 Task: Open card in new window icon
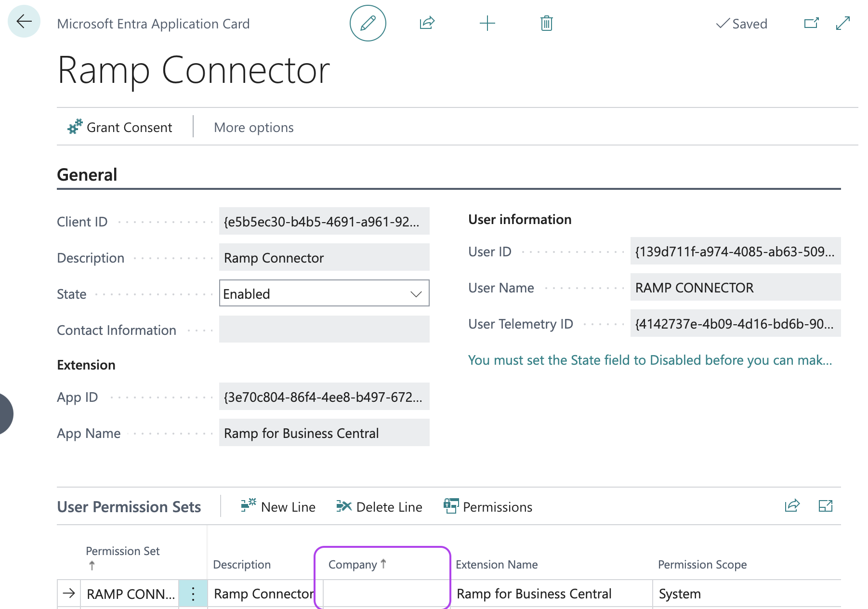(811, 23)
